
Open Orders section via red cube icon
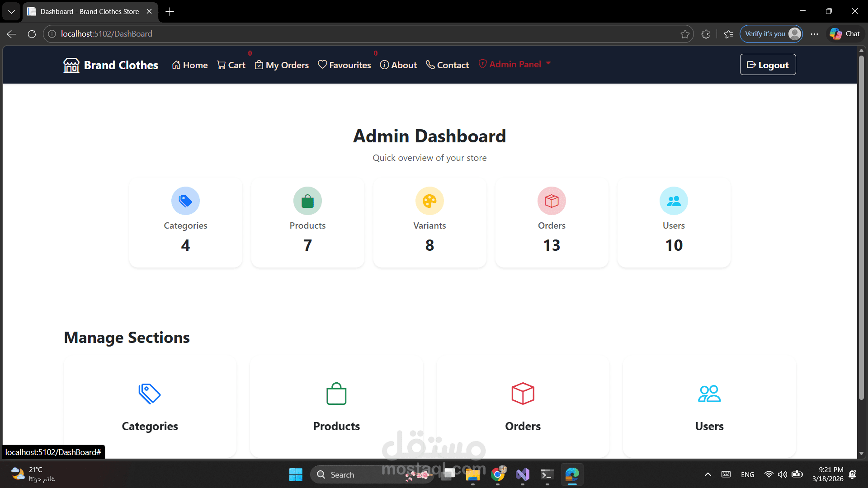coord(523,394)
